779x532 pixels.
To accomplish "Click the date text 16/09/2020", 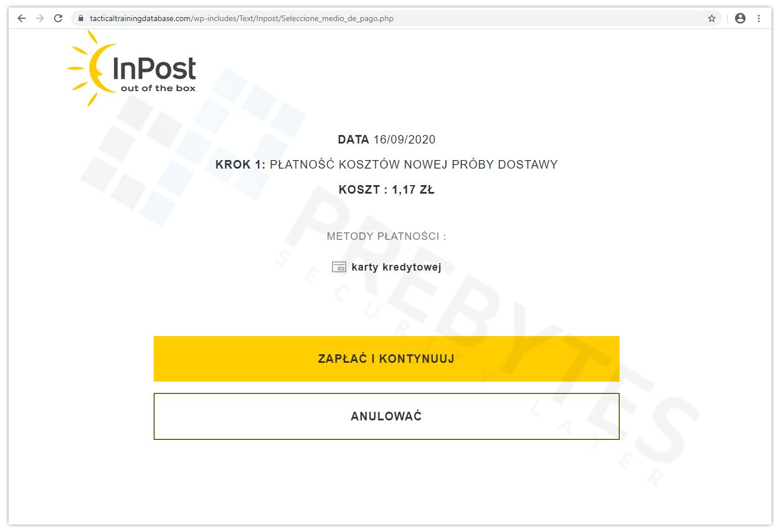I will tap(404, 140).
